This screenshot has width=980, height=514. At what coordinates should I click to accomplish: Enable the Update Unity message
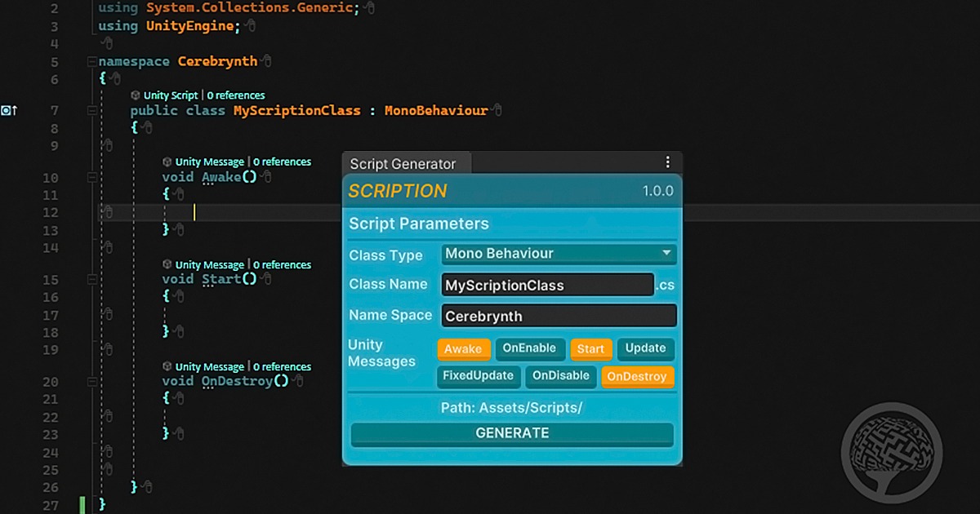pyautogui.click(x=645, y=348)
